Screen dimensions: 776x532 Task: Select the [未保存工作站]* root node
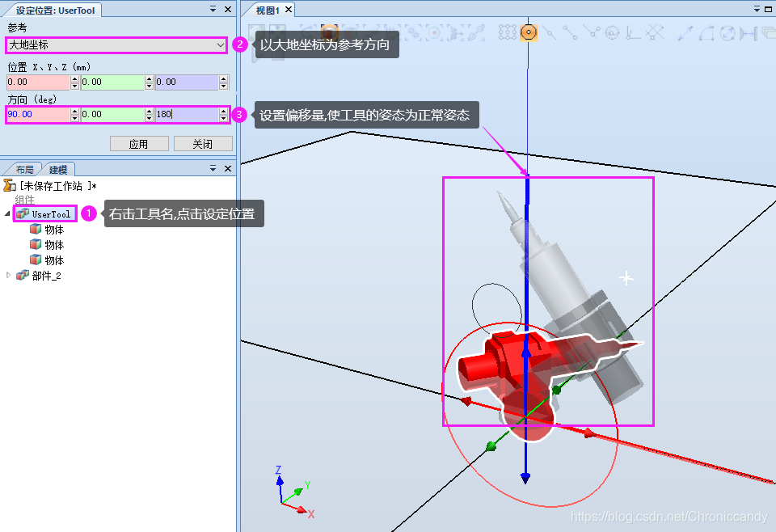click(58, 186)
